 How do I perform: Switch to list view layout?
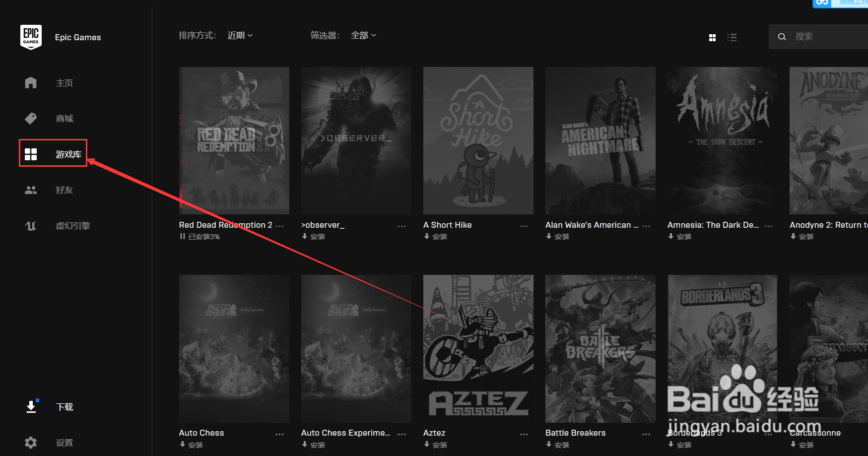coord(732,38)
